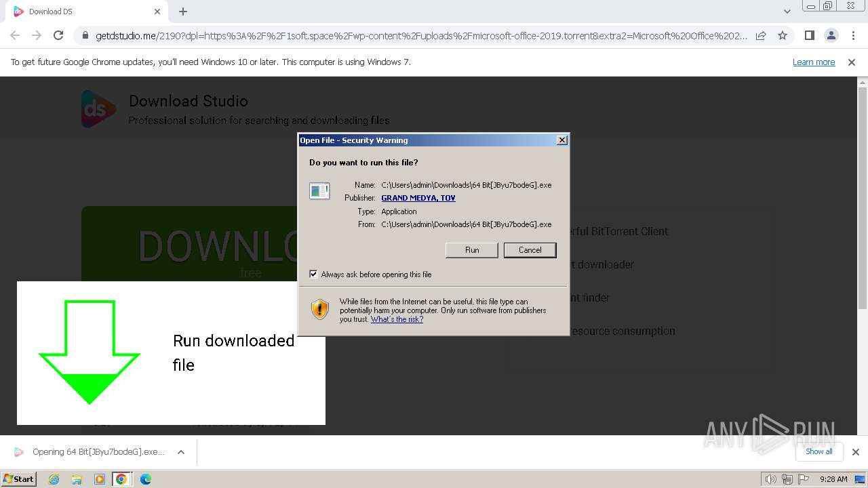The height and width of the screenshot is (488, 868).
Task: Open Windows Media Player from taskbar
Action: click(99, 479)
